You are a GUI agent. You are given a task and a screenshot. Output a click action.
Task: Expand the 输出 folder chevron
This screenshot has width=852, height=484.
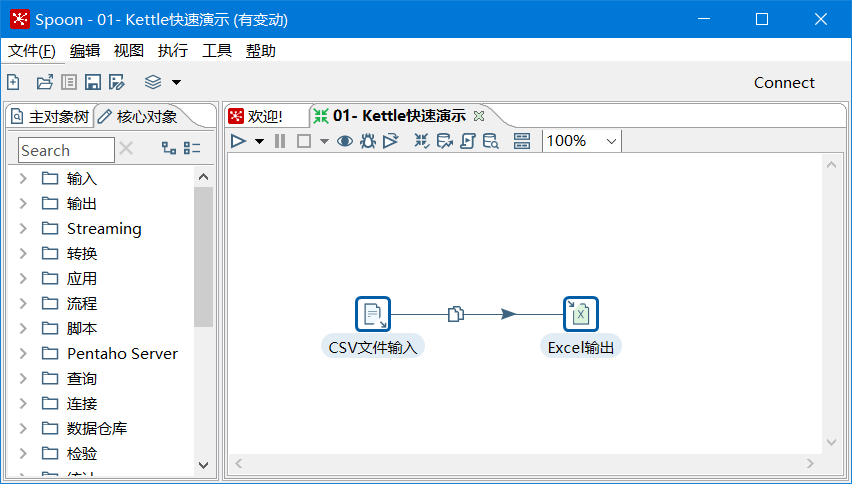[23, 203]
